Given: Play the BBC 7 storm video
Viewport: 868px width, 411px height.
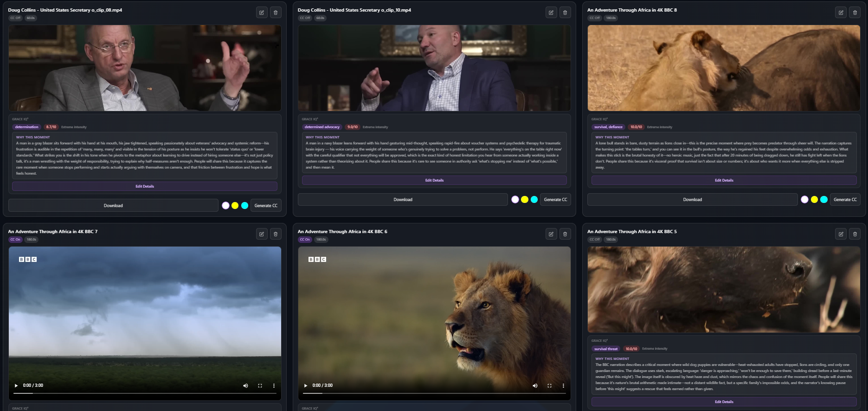Looking at the screenshot, I should [16, 385].
